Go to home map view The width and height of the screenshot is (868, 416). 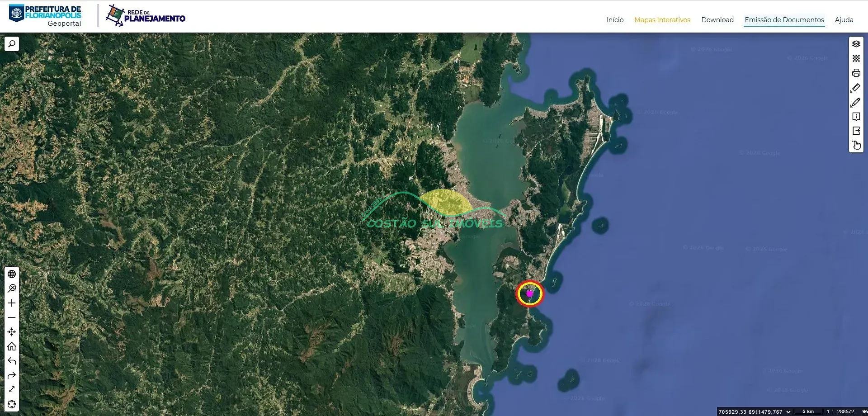[12, 346]
